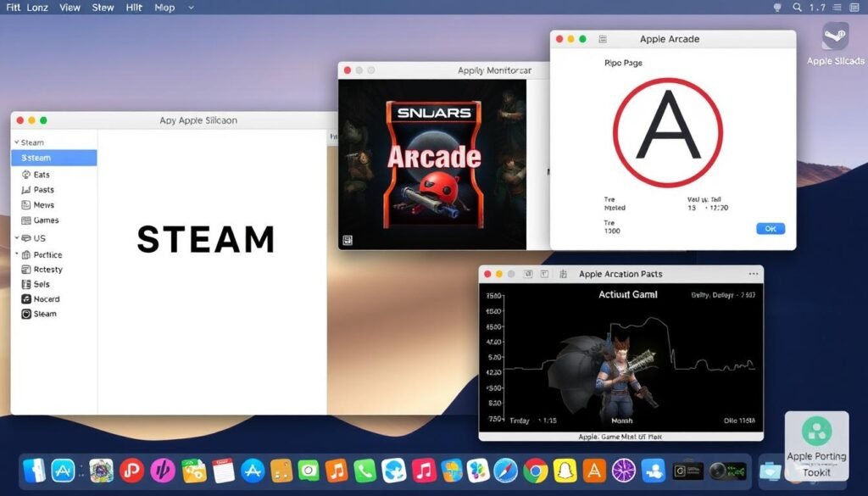Image resolution: width=868 pixels, height=496 pixels.
Task: Open the View menu
Action: [x=70, y=8]
